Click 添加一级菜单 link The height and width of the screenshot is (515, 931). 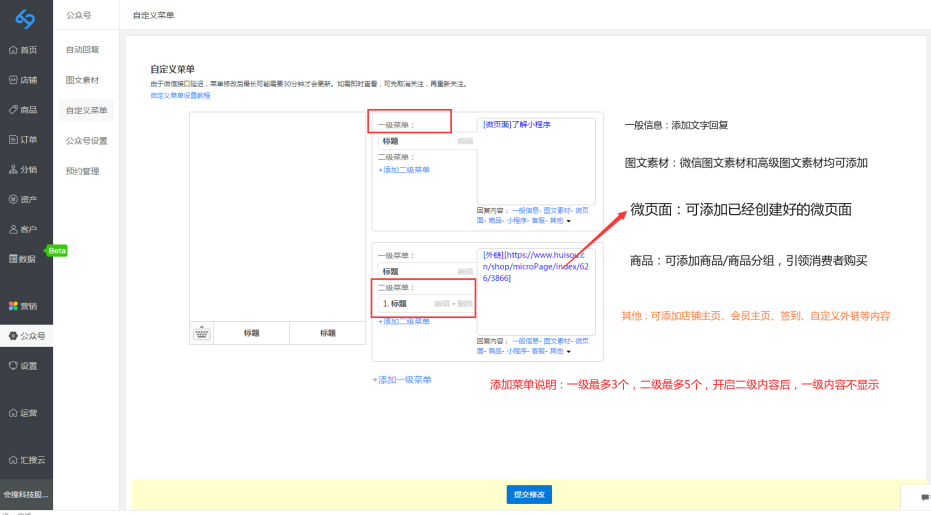point(402,380)
